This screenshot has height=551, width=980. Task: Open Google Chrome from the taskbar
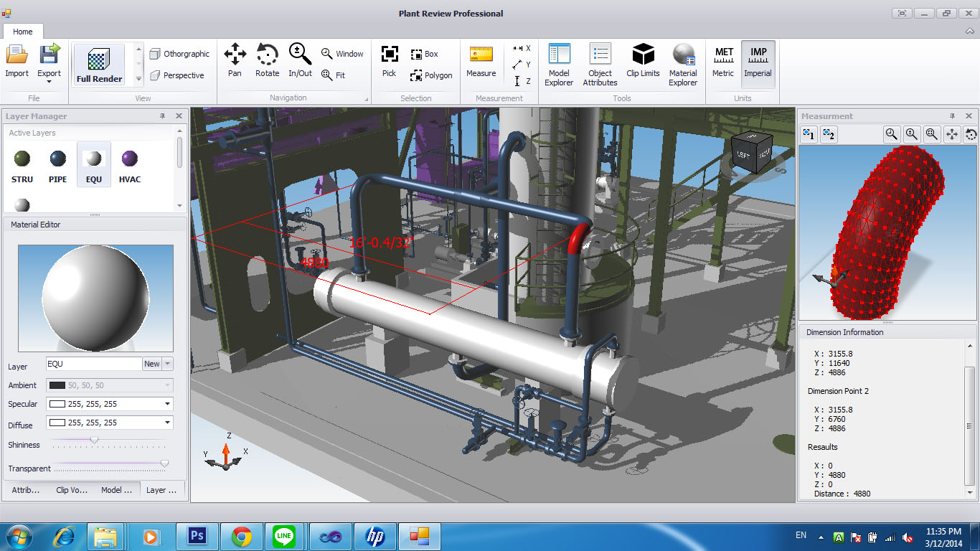tap(242, 536)
